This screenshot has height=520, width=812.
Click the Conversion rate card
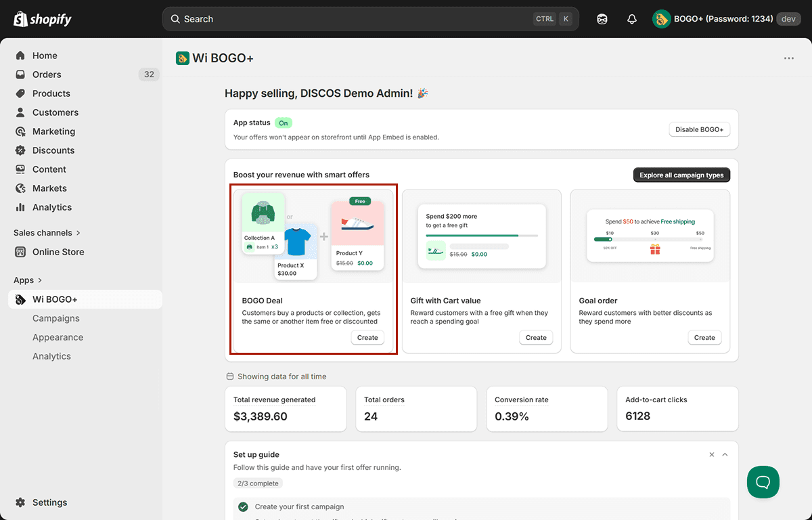pos(547,409)
